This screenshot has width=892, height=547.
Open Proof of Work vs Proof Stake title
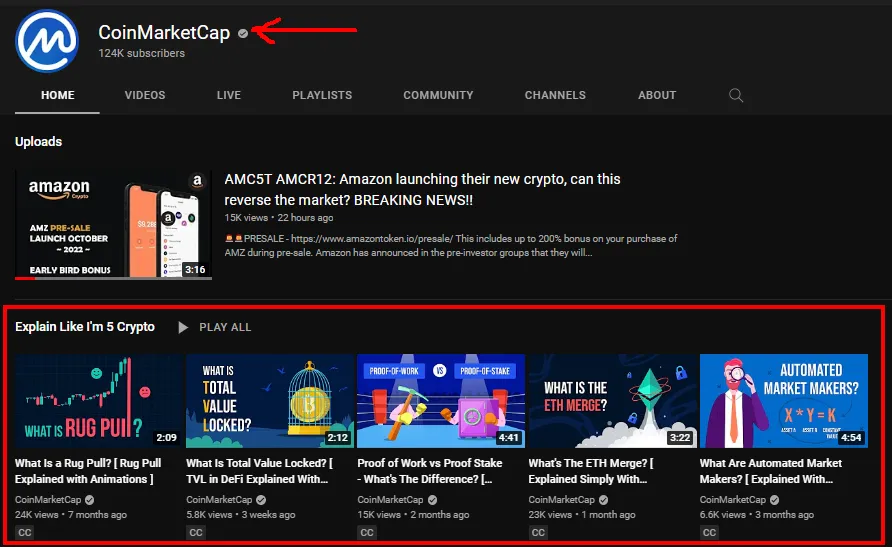(x=430, y=471)
